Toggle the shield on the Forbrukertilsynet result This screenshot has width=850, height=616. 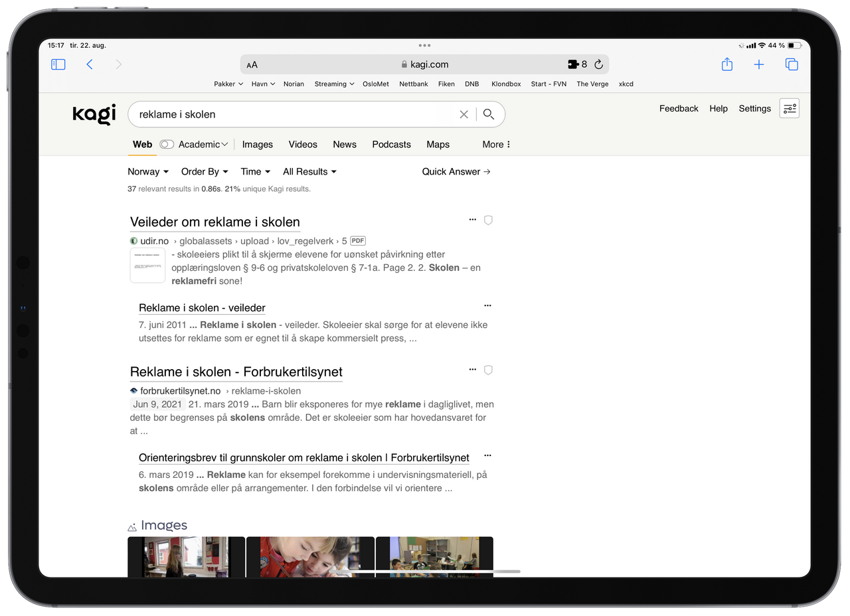[488, 370]
